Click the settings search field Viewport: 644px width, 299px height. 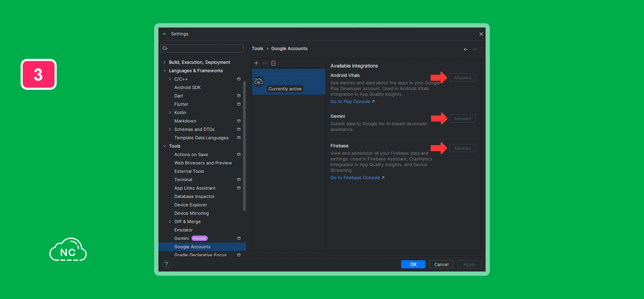tap(202, 49)
